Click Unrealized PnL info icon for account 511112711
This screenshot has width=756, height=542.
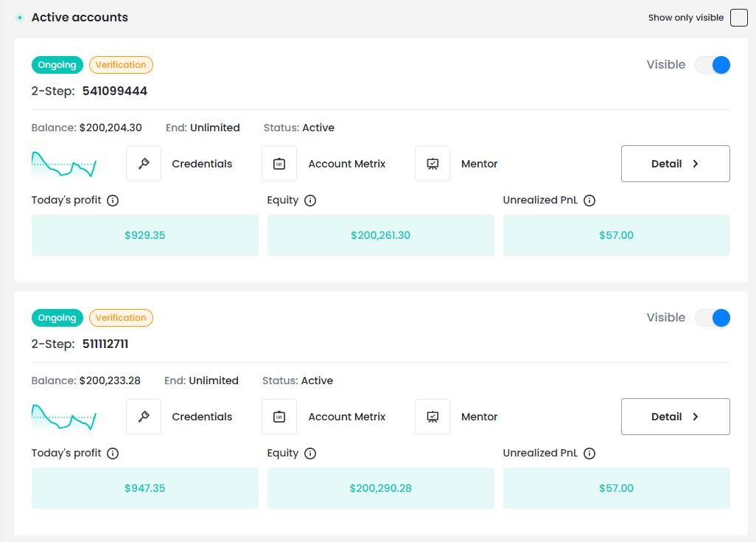[x=589, y=454]
